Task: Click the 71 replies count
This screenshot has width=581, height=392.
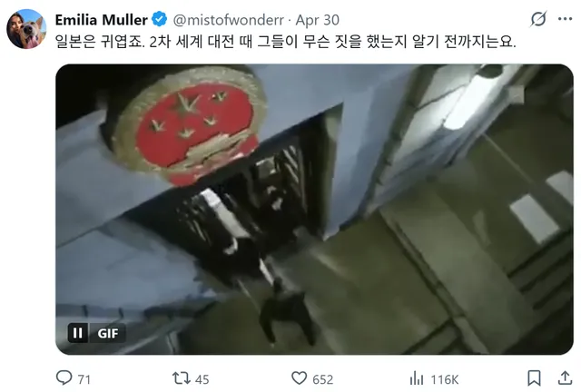Action: click(84, 379)
